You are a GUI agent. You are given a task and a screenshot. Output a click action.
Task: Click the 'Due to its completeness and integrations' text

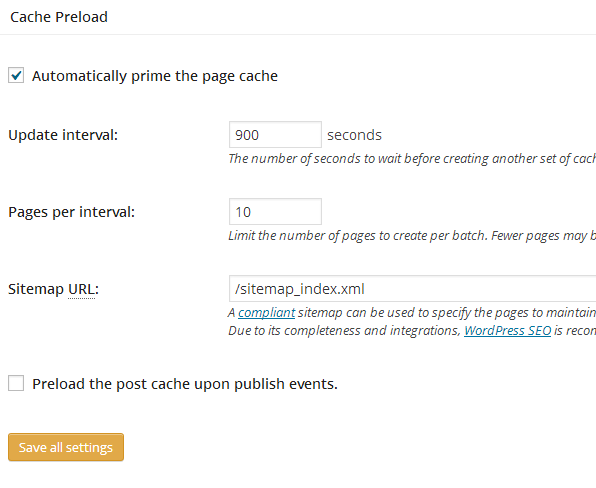click(344, 331)
